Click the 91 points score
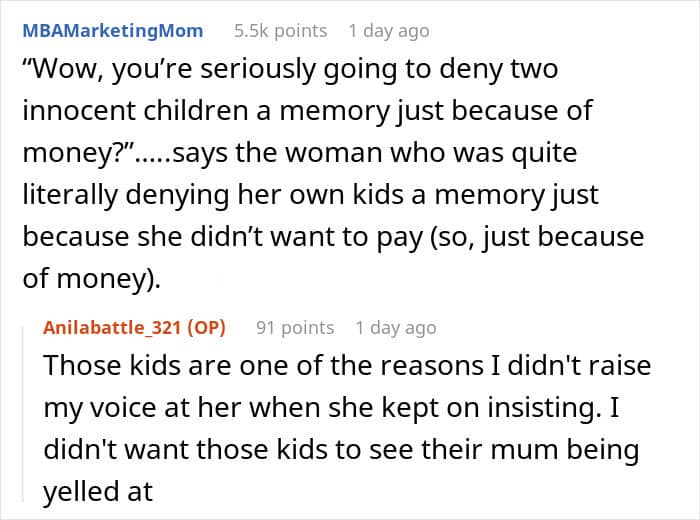This screenshot has width=700, height=520. 295,328
